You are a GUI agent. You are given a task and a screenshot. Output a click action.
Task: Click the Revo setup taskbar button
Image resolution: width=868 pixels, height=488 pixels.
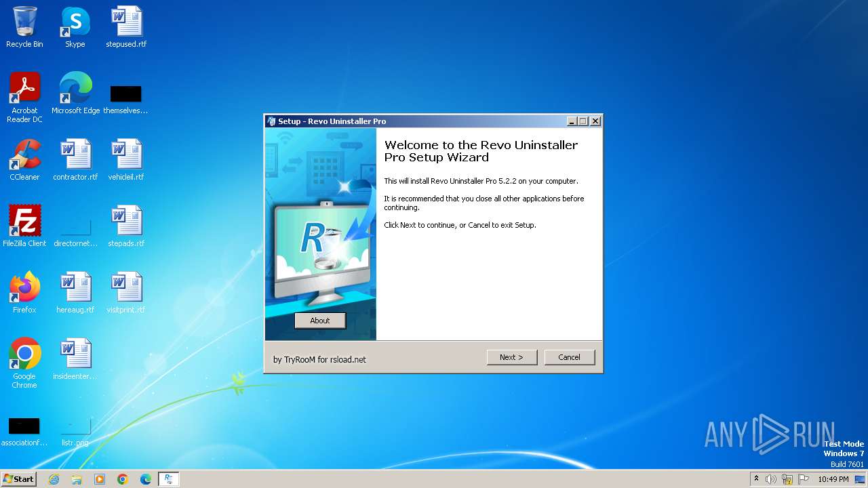169,479
